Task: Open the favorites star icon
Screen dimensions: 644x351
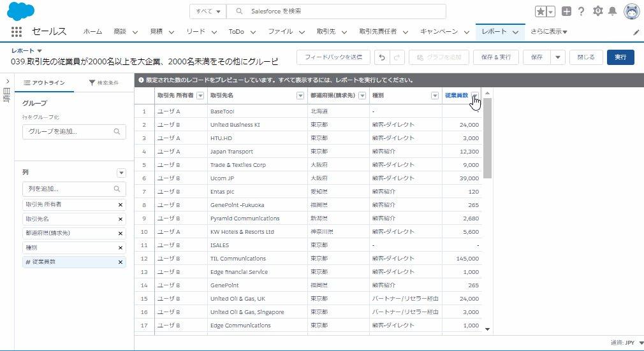Action: click(x=541, y=11)
